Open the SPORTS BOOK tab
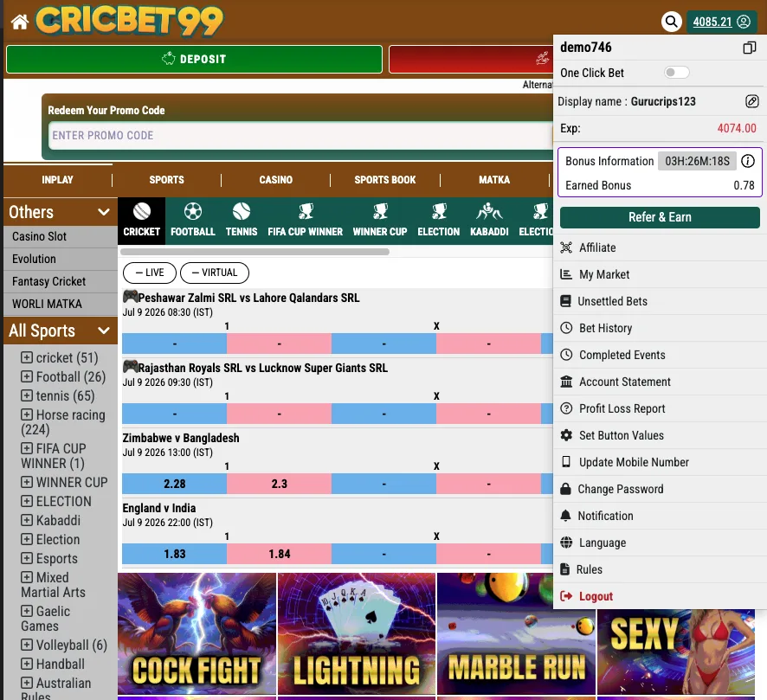This screenshot has height=700, width=767. (385, 180)
